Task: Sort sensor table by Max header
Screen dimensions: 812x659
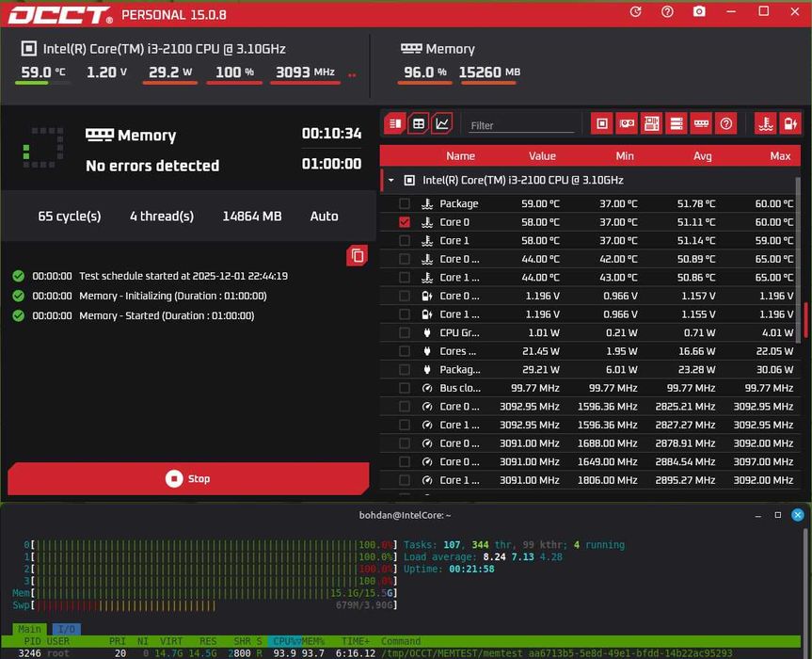Action: point(780,156)
